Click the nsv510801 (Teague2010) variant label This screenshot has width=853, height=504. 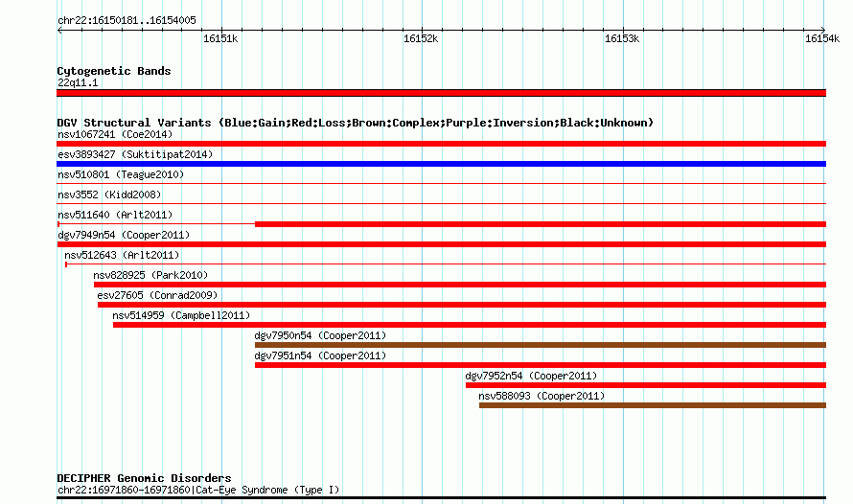121,174
